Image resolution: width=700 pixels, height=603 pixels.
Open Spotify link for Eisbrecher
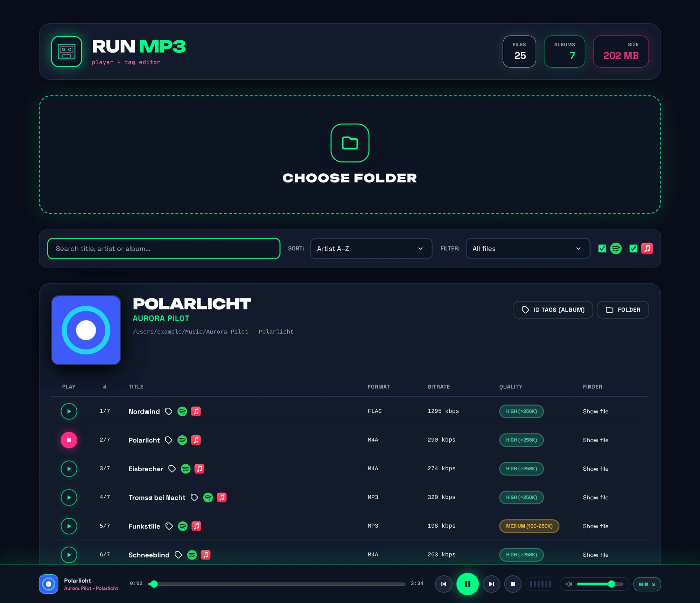click(x=185, y=469)
